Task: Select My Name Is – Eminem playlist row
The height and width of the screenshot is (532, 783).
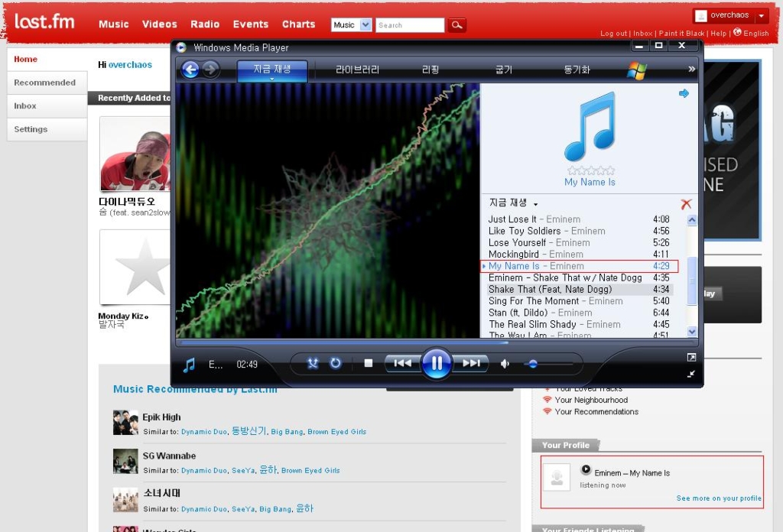Action: pos(579,266)
